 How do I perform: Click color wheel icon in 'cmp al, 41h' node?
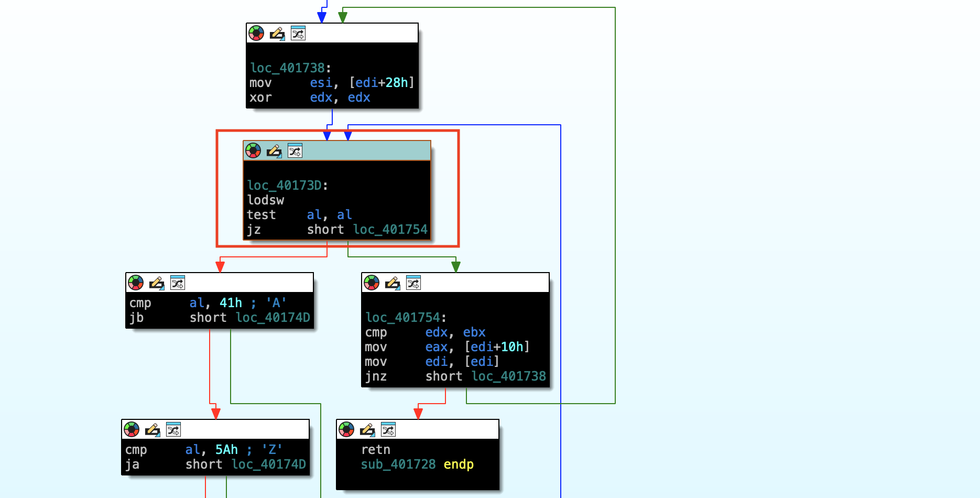click(x=136, y=283)
